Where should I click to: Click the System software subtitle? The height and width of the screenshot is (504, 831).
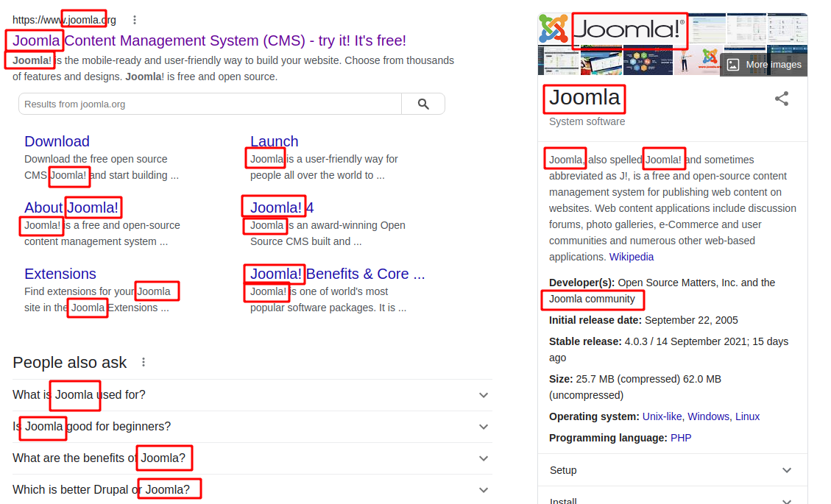587,122
